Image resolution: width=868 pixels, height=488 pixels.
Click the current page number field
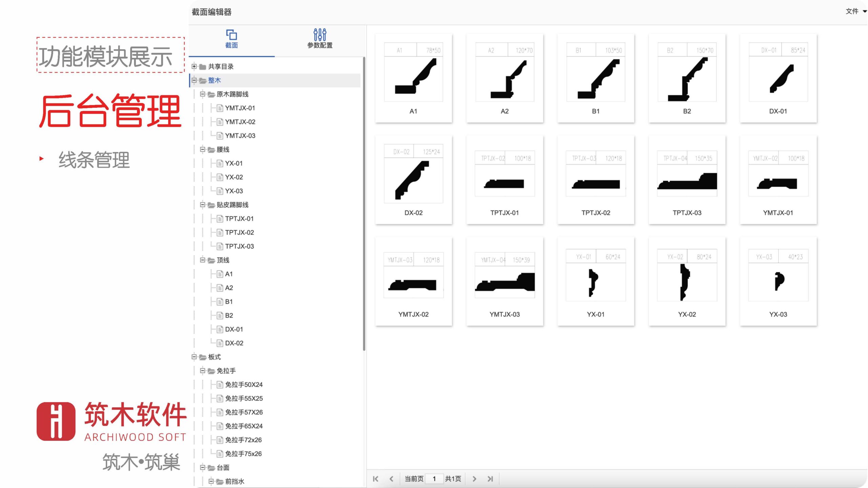click(x=434, y=479)
